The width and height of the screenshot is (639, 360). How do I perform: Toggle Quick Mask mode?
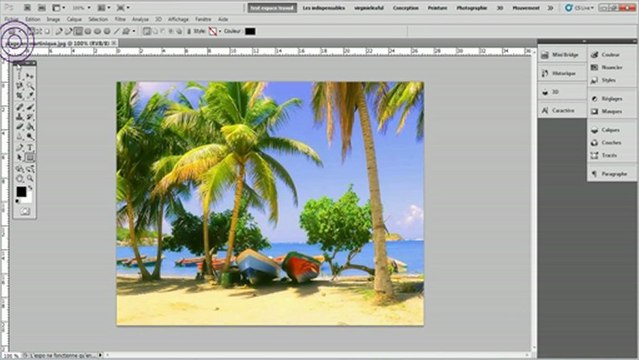pyautogui.click(x=25, y=211)
